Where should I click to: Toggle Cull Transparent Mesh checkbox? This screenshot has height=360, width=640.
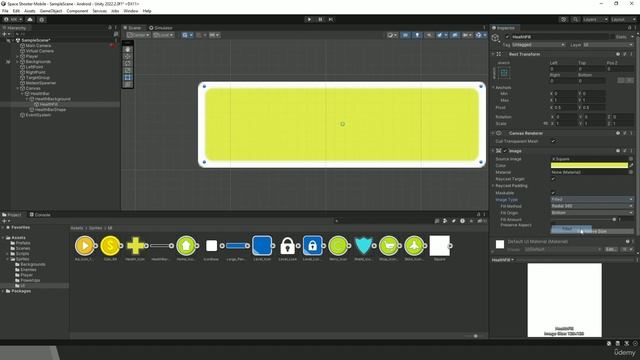click(553, 141)
